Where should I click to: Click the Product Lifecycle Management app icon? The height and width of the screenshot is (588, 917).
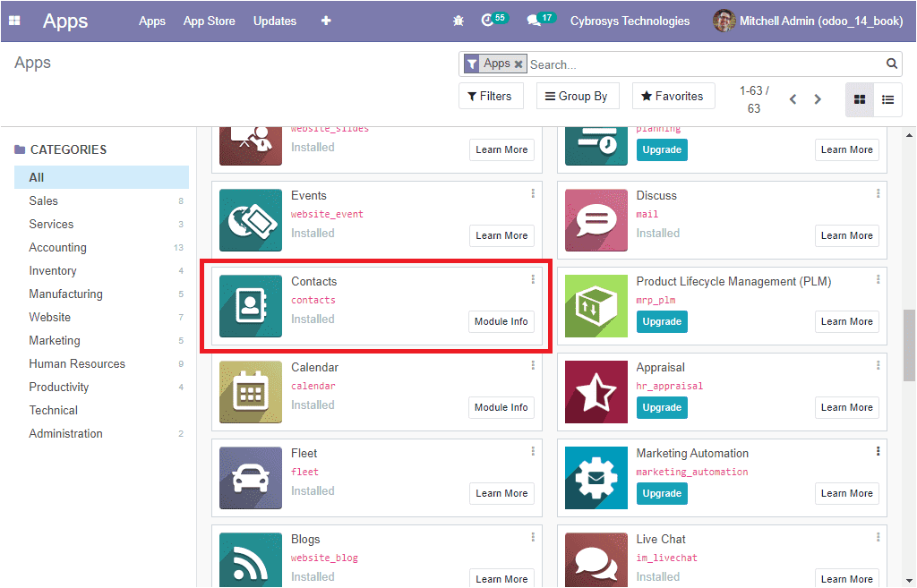596,306
